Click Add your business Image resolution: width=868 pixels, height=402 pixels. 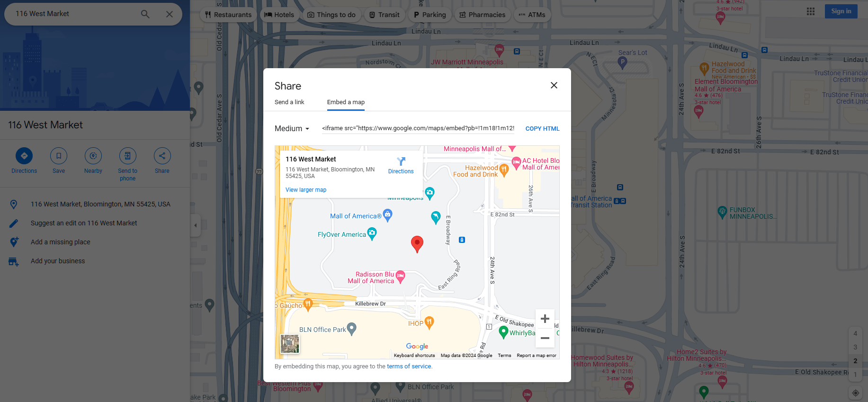tap(95, 261)
